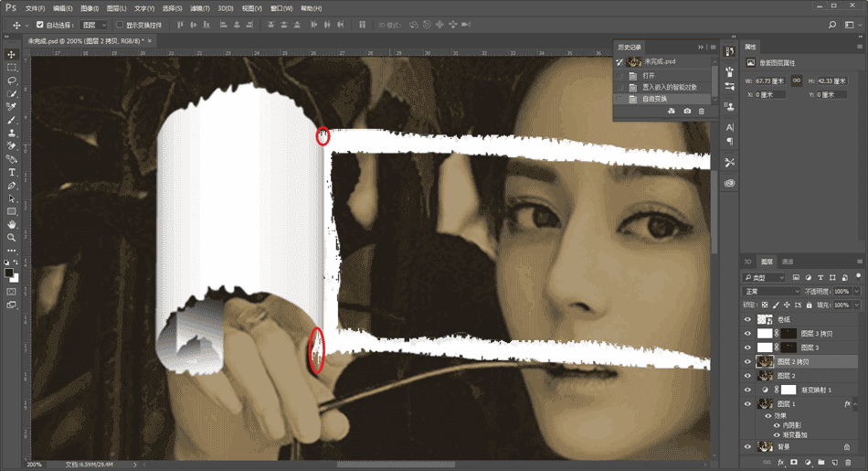868x471 pixels.
Task: Open the auto-select 图层 dropdown
Action: 93,25
